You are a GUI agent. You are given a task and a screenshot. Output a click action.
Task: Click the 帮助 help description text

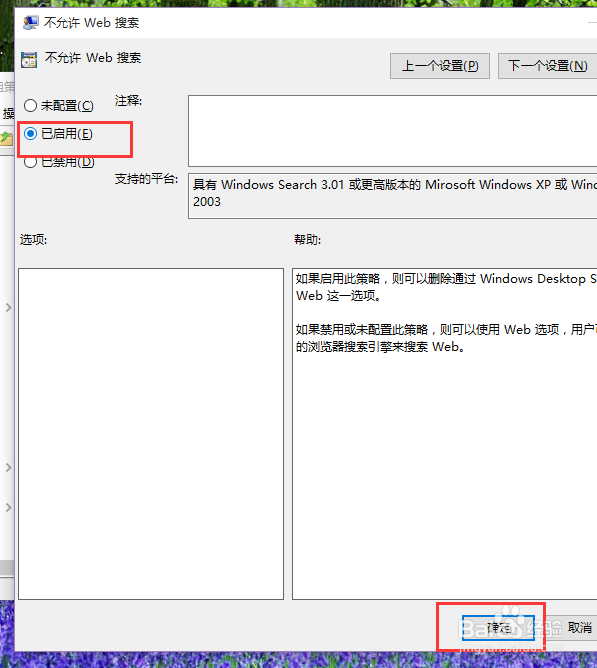444,434
